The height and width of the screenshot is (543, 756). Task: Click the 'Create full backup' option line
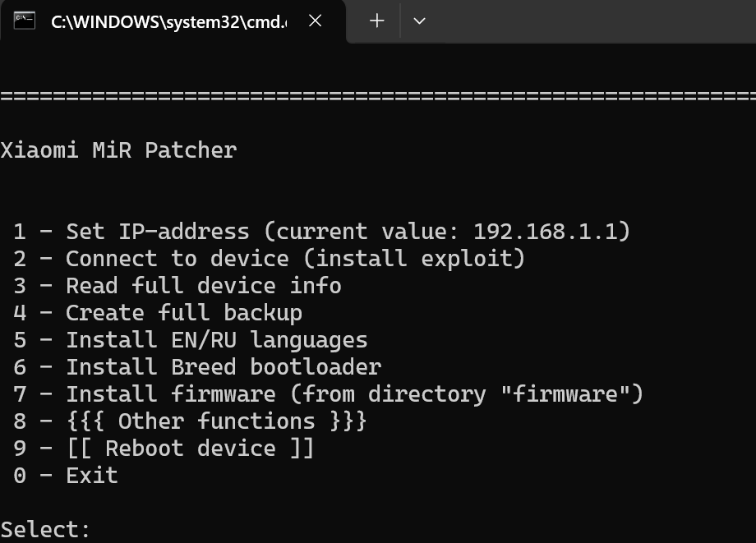[x=183, y=313]
